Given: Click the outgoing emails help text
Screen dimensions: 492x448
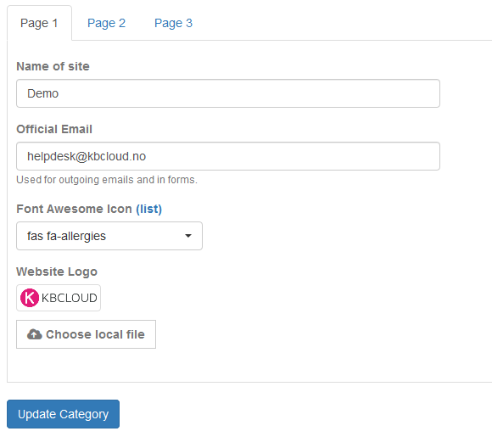Looking at the screenshot, I should (107, 180).
